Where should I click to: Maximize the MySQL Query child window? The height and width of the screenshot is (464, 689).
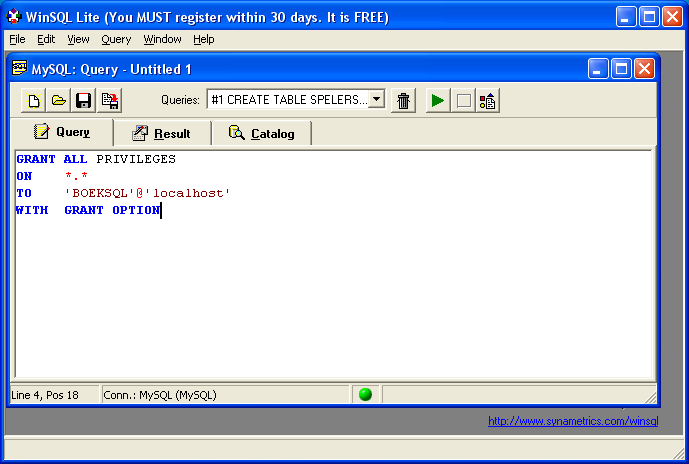click(x=621, y=69)
